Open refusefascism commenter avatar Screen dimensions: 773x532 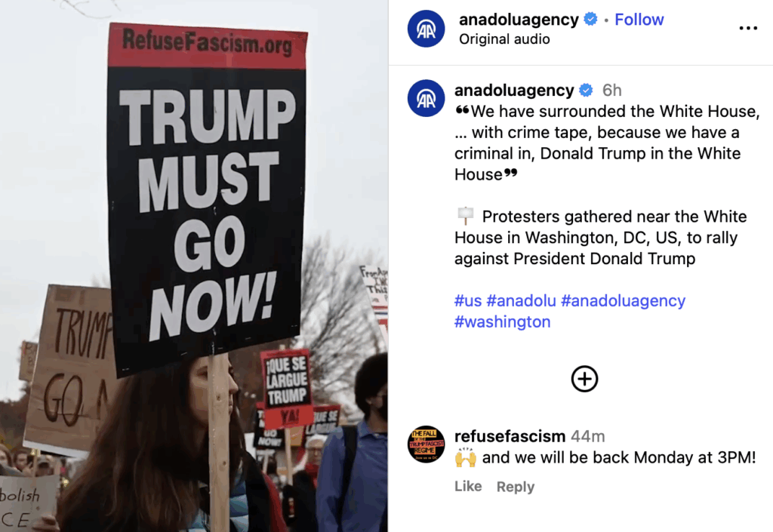click(426, 444)
